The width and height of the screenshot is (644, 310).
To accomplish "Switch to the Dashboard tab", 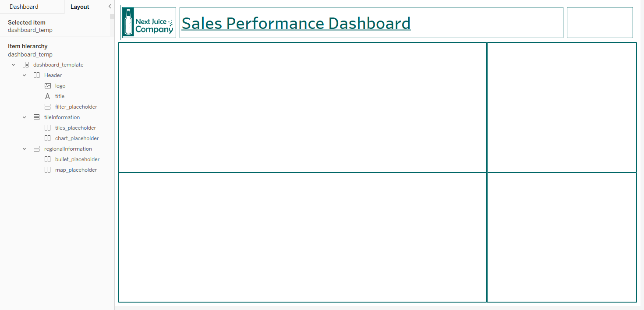I will [24, 7].
